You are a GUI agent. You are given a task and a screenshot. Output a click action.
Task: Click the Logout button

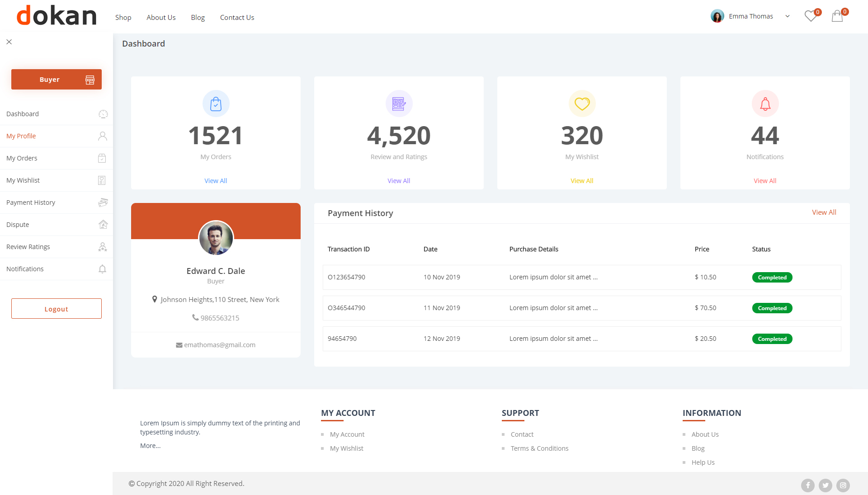tap(57, 309)
